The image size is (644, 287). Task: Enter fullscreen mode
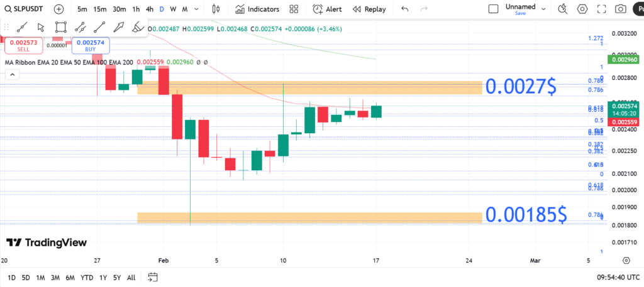point(601,9)
